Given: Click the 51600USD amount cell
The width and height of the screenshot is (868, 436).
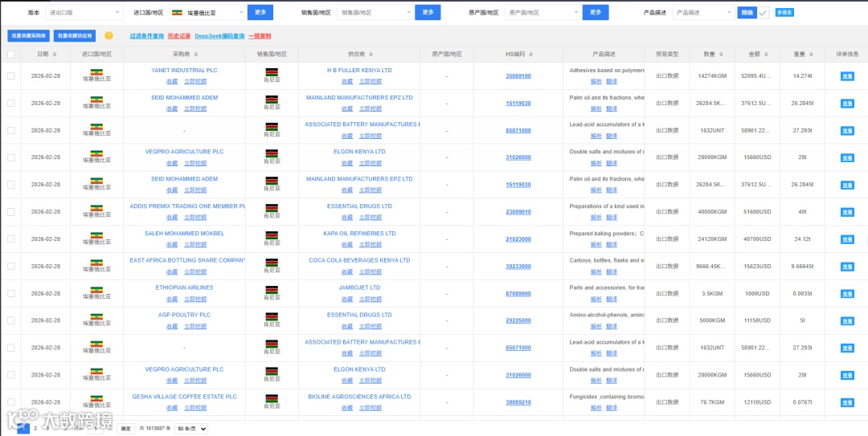Looking at the screenshot, I should click(755, 212).
